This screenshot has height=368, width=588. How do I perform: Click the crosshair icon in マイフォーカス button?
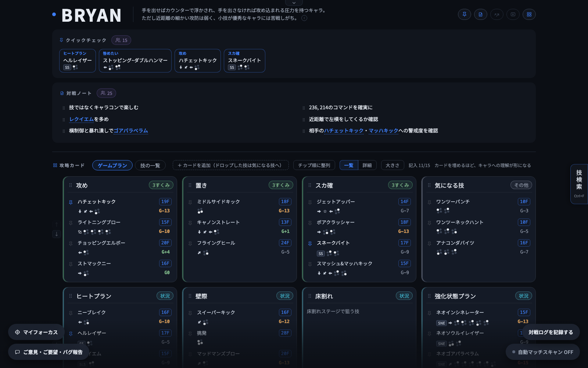[x=17, y=332]
